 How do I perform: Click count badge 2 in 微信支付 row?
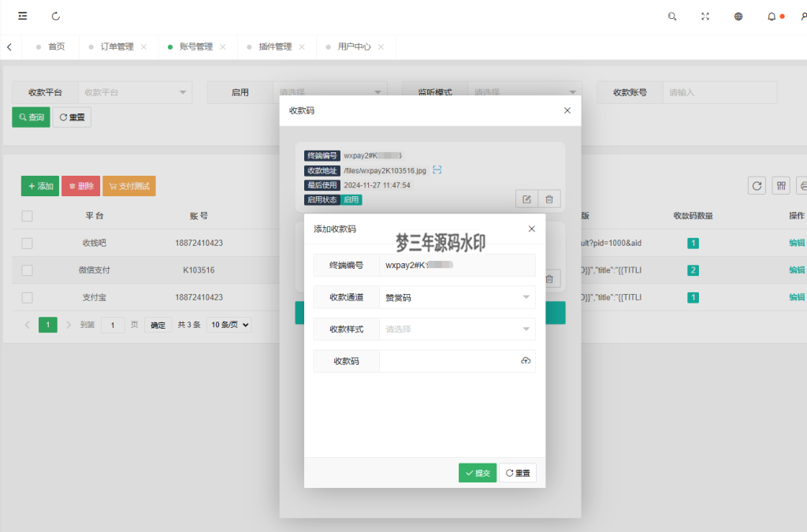tap(693, 270)
